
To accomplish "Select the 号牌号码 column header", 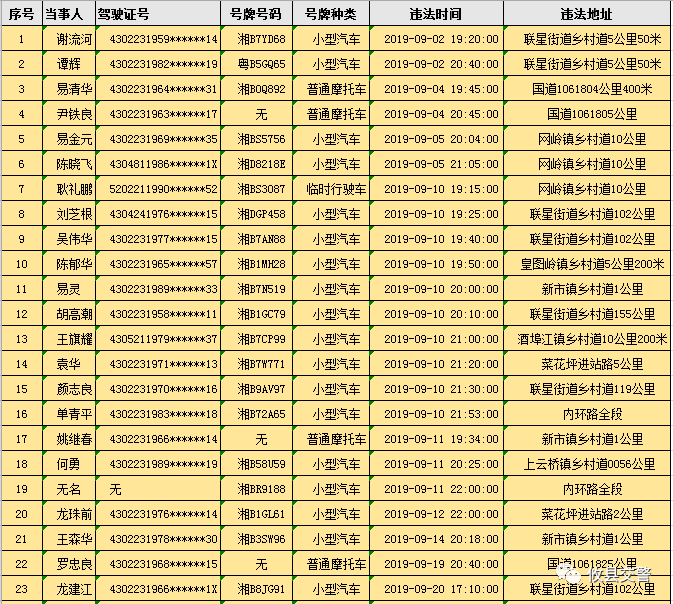I will coord(256,14).
